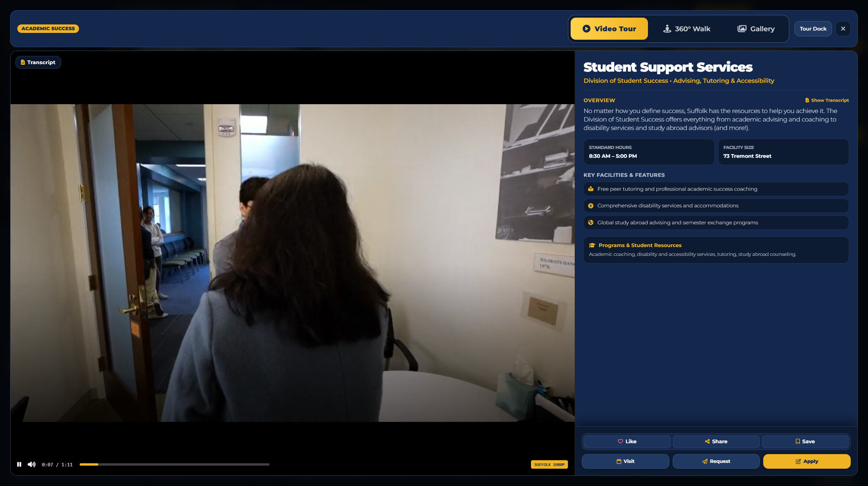Click the bookmark icon on Save
868x486 pixels.
pos(797,441)
